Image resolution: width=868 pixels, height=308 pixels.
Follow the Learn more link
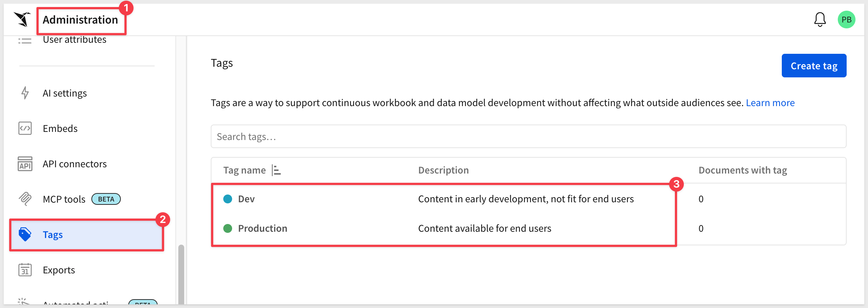pos(770,103)
